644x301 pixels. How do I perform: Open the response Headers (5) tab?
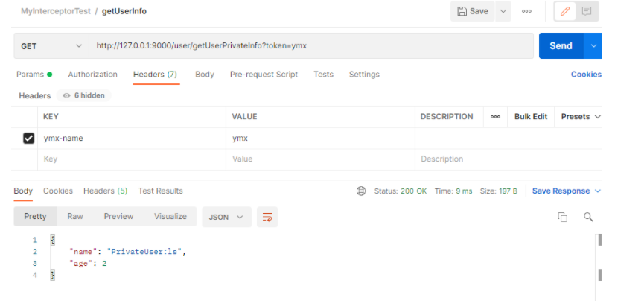coord(106,191)
